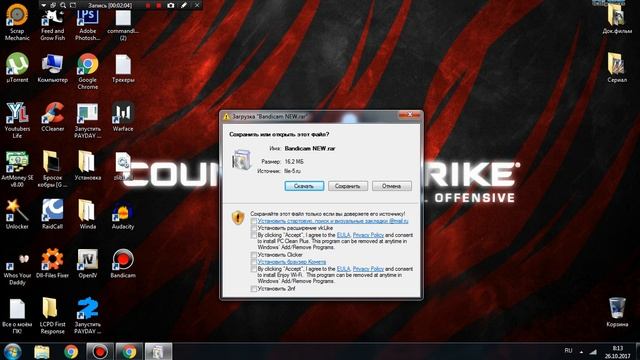
Task: Open Feed and Grow Fish shortcut
Action: [x=53, y=24]
